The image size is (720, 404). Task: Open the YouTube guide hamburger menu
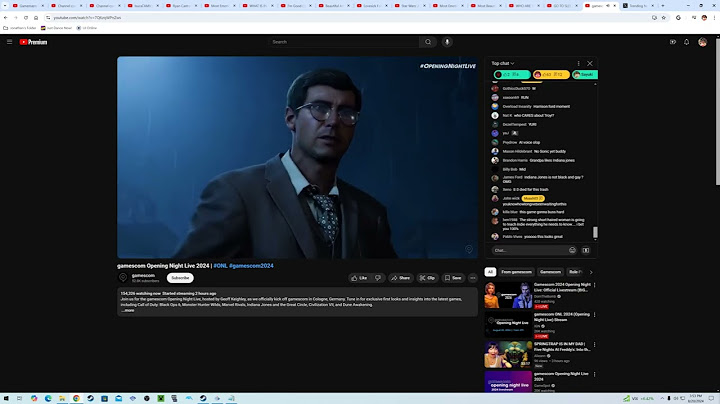pyautogui.click(x=9, y=42)
